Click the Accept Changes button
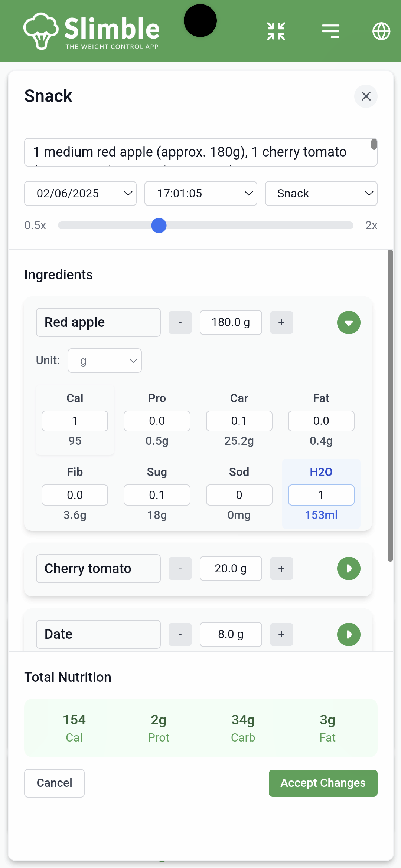The width and height of the screenshot is (401, 868). pos(323,783)
